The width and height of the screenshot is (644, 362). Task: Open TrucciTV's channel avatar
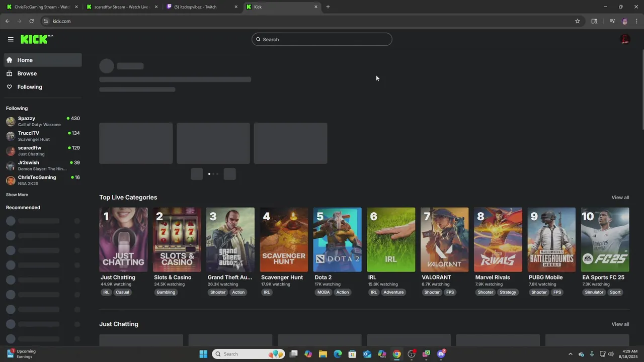click(11, 136)
